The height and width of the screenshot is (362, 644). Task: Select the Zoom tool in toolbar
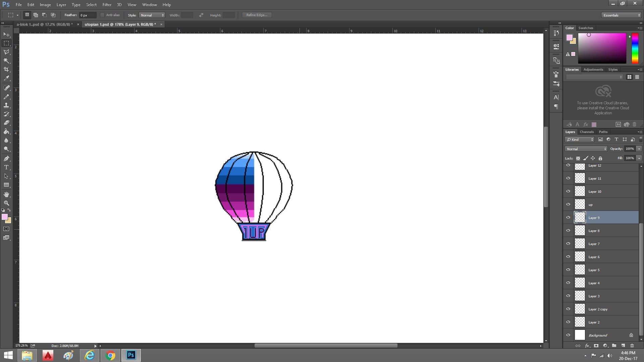[x=6, y=203]
